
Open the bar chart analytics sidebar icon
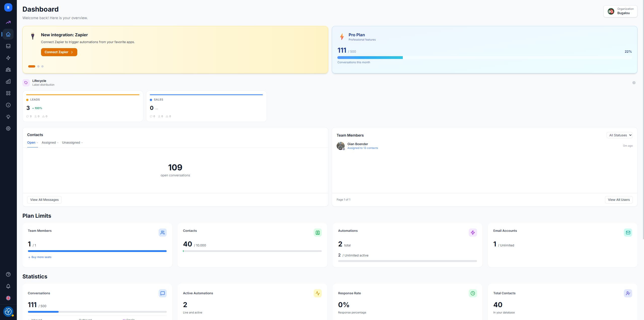coord(8,81)
